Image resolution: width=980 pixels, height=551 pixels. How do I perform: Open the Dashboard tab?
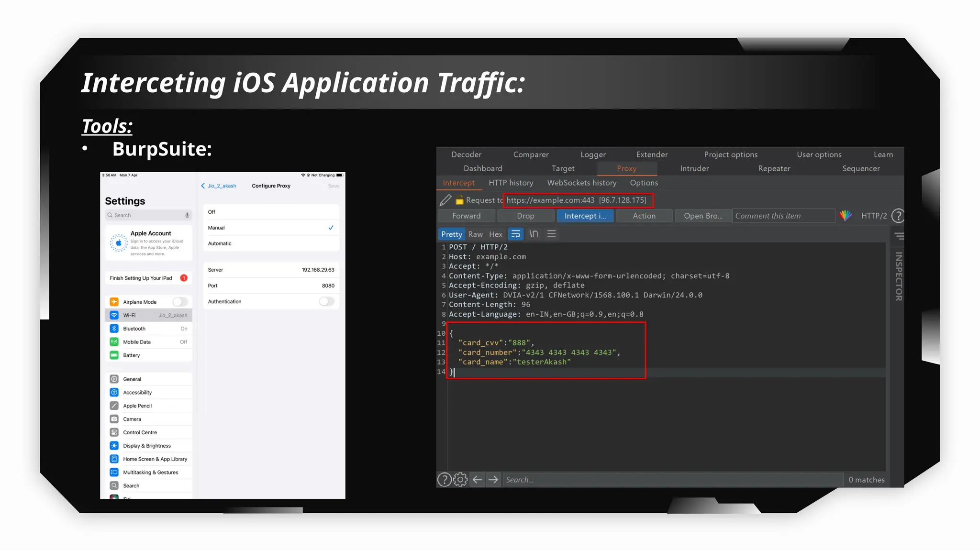[x=483, y=168]
